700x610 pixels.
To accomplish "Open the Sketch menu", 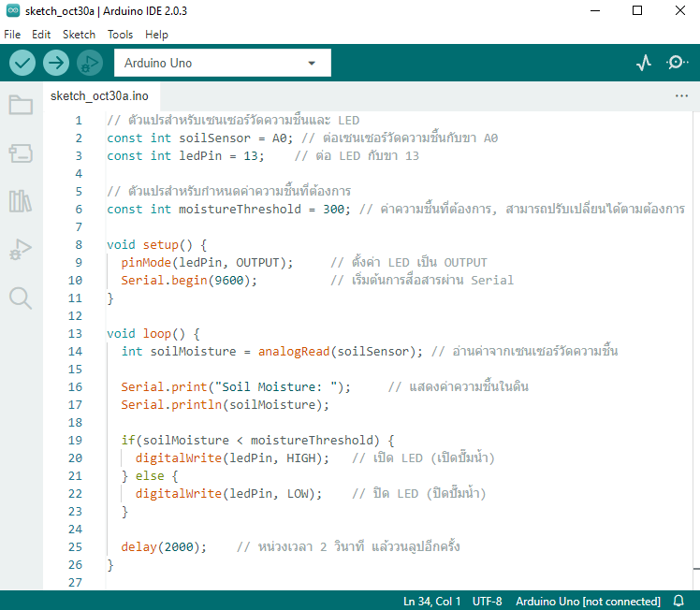I will coord(79,35).
